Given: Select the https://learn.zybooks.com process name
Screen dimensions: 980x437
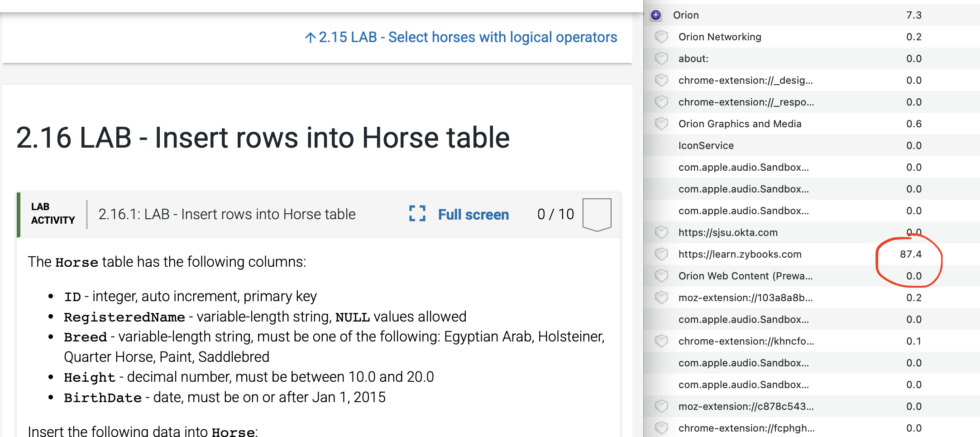Looking at the screenshot, I should (740, 254).
